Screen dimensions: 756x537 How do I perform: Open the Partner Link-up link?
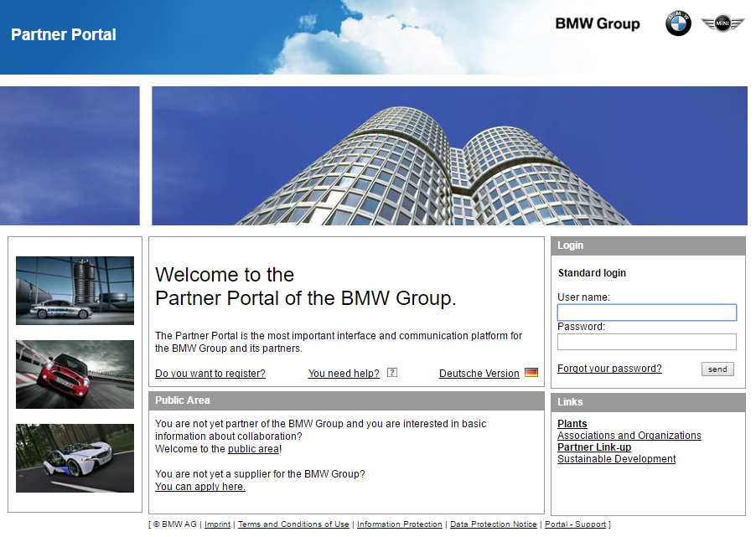[594, 447]
